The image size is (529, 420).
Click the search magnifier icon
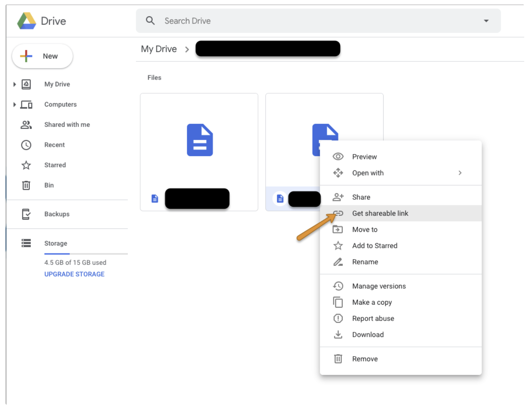[x=150, y=21]
